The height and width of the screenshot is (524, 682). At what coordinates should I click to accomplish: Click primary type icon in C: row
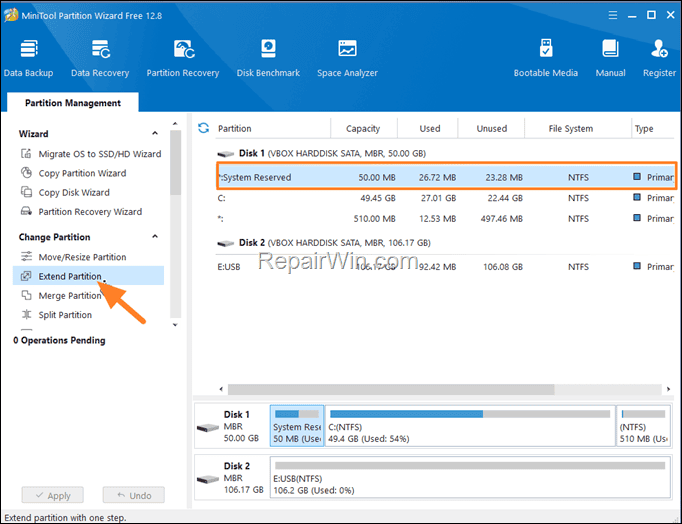click(x=637, y=197)
